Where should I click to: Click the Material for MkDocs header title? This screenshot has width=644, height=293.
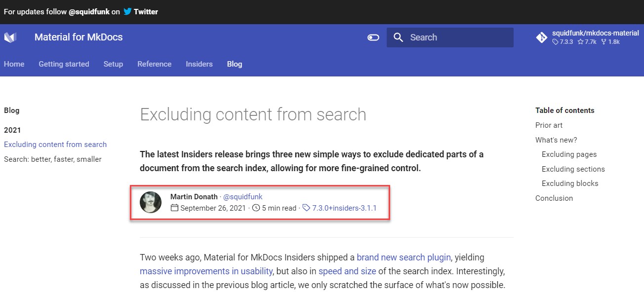coord(79,37)
